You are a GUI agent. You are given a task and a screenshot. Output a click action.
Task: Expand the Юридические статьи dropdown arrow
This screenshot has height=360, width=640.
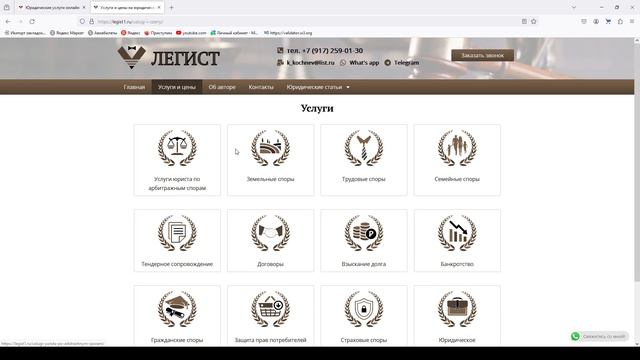tap(348, 87)
